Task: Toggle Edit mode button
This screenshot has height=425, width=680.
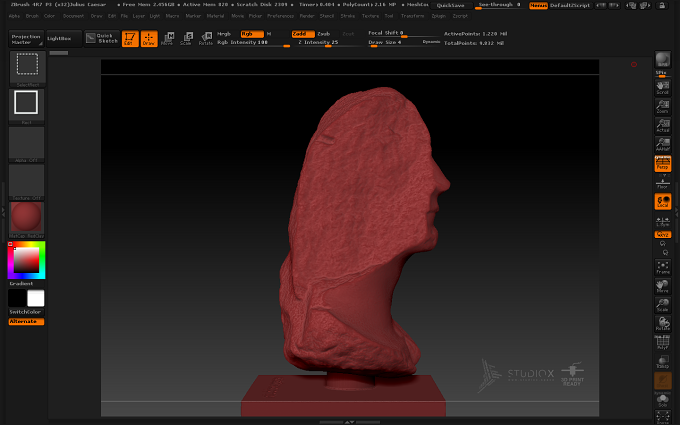Action: pos(130,39)
